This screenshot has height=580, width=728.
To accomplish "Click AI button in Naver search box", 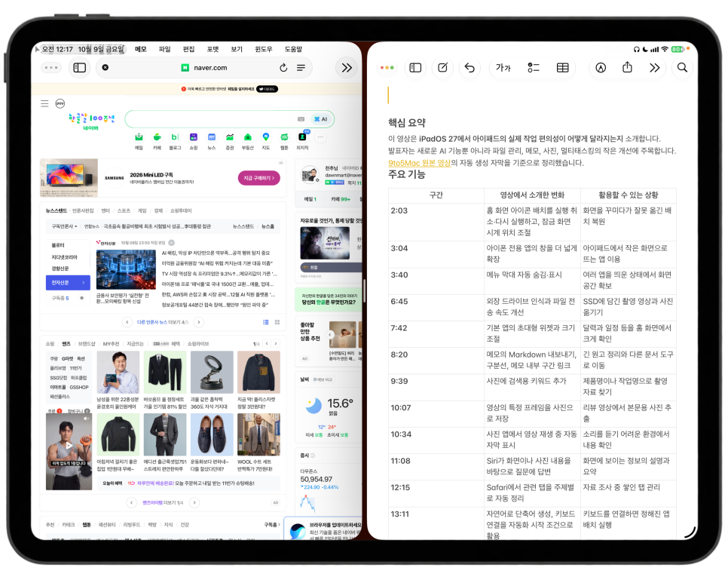I will click(x=321, y=119).
